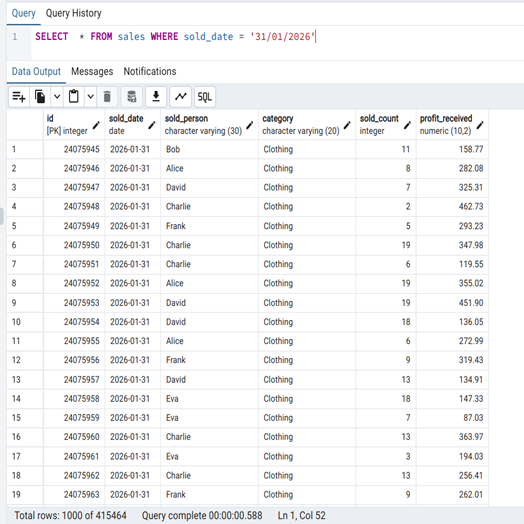Click the date string '31/01/2026' in query
Image resolution: width=524 pixels, height=524 pixels.
(282, 36)
